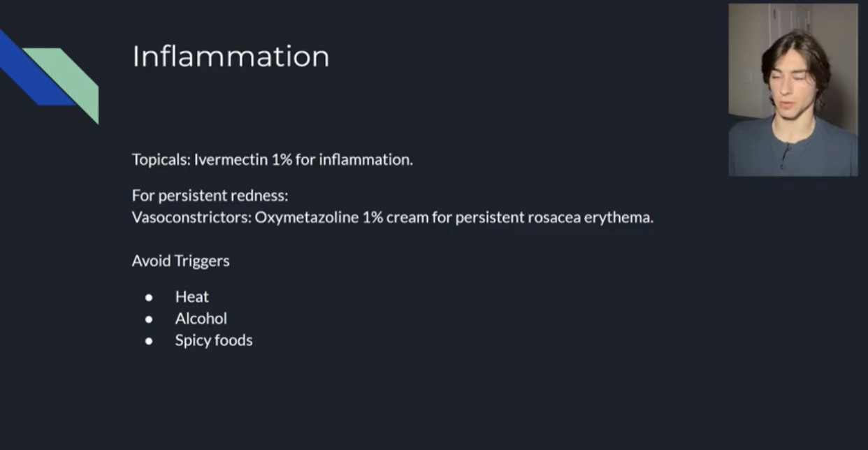Click the bullet dot beside "Heat"
This screenshot has height=450, width=868.
point(149,298)
